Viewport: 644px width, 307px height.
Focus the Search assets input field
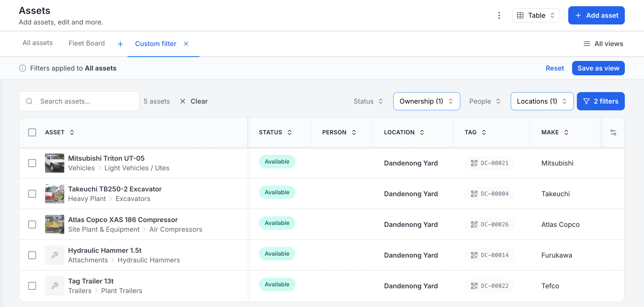point(79,101)
